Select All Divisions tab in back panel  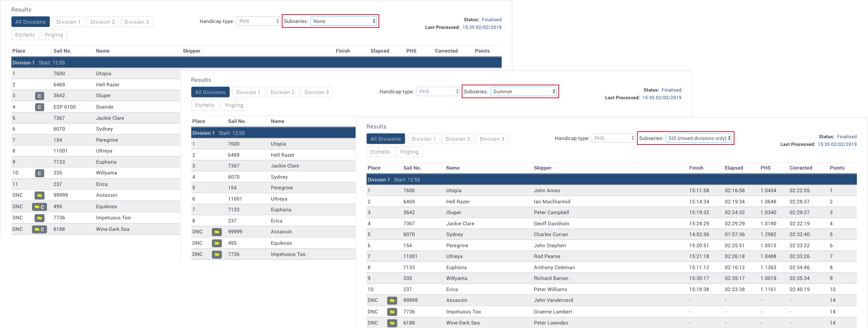pos(31,22)
